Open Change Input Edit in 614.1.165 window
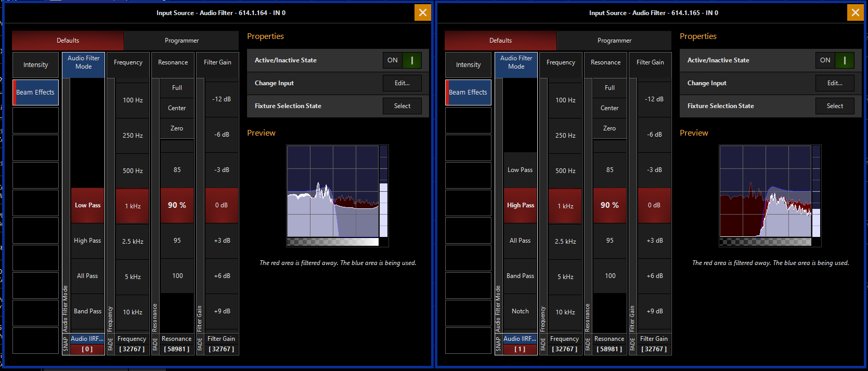The image size is (868, 371). click(x=835, y=83)
